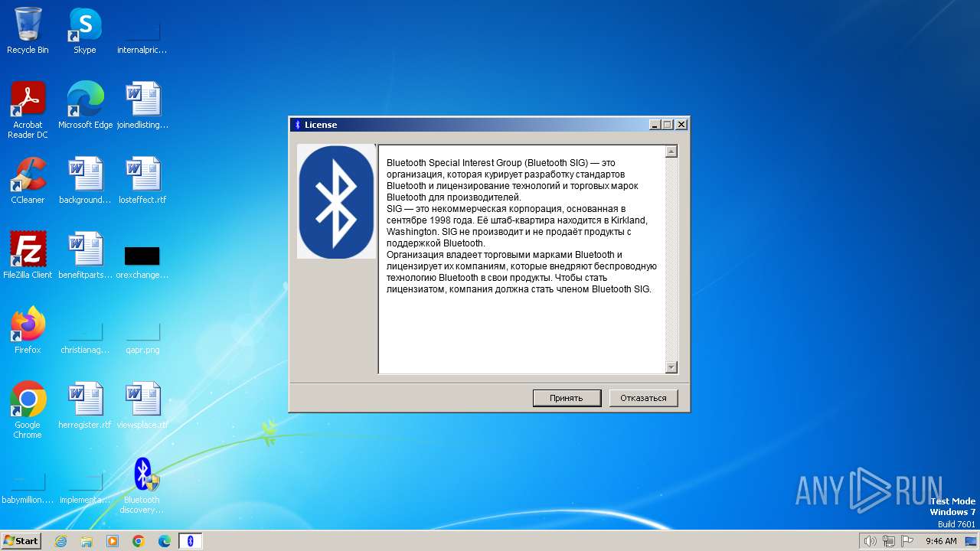This screenshot has width=980, height=551.
Task: Click the Bluetooth License taskbar button
Action: [x=191, y=541]
